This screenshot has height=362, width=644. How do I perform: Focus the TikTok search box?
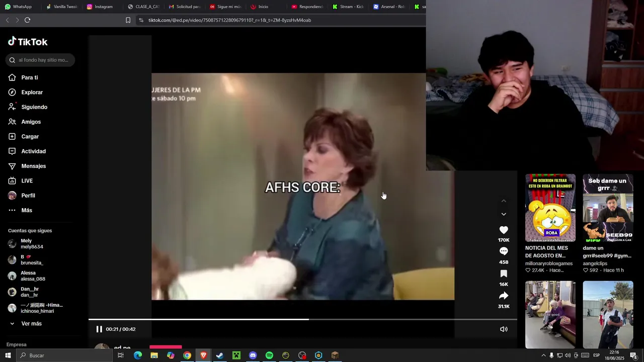pos(40,60)
